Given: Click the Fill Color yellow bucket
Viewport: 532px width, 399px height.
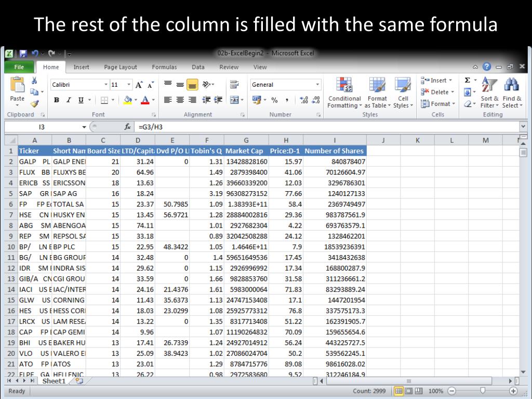Looking at the screenshot, I should [x=127, y=100].
